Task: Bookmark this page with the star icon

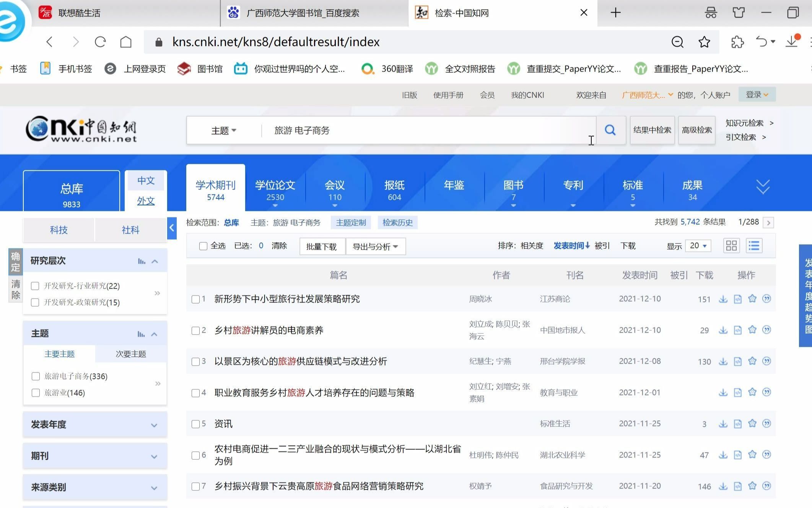Action: click(704, 42)
